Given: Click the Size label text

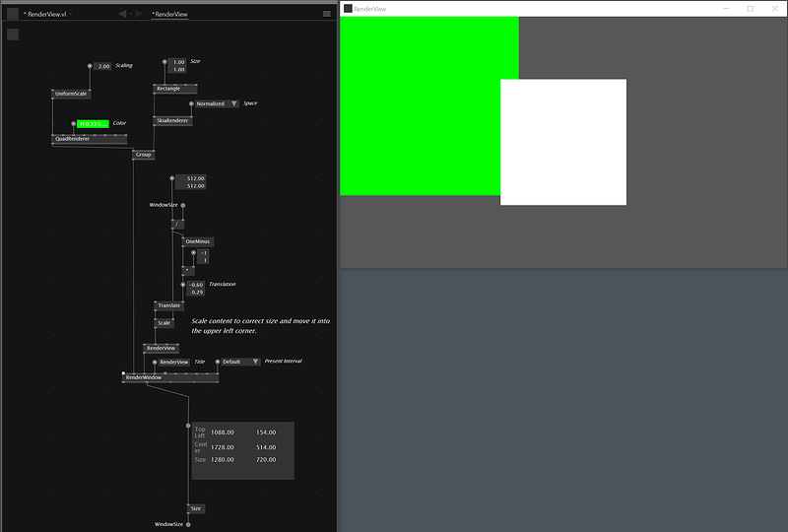Looking at the screenshot, I should pyautogui.click(x=195, y=61).
